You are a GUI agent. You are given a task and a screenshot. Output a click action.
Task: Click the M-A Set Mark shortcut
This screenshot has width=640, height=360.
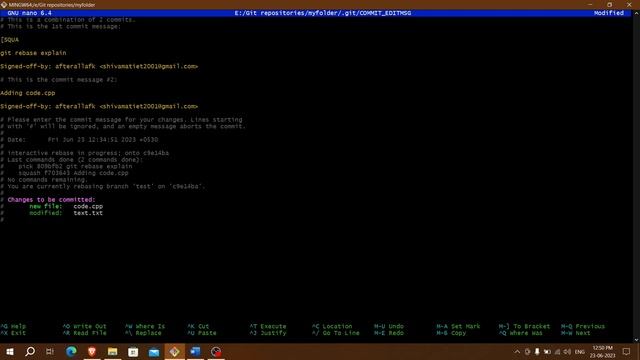click(458, 326)
